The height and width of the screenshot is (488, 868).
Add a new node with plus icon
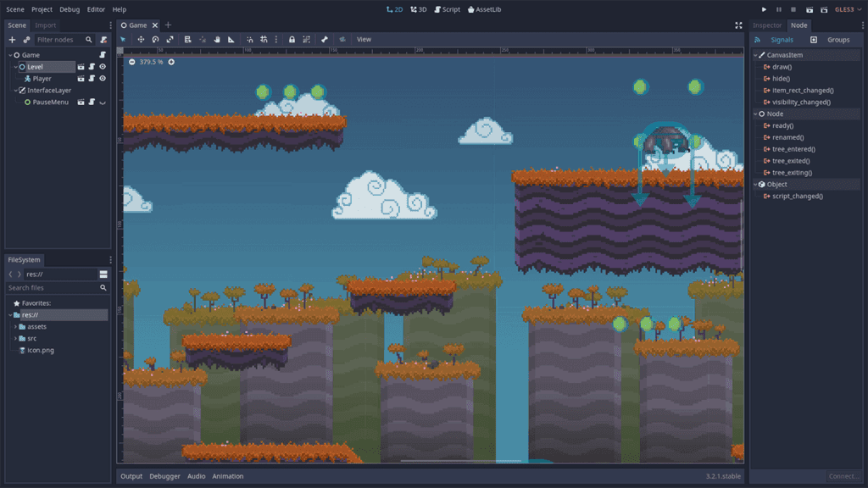[12, 40]
